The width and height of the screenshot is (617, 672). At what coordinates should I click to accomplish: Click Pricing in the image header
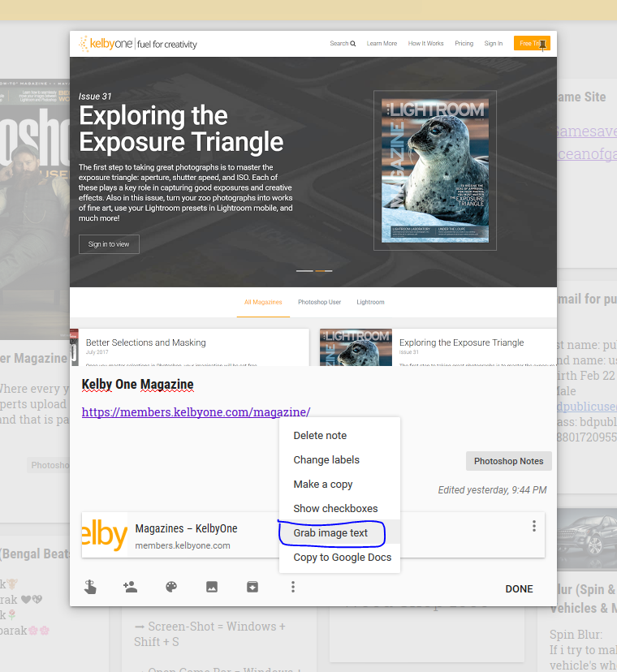point(464,44)
